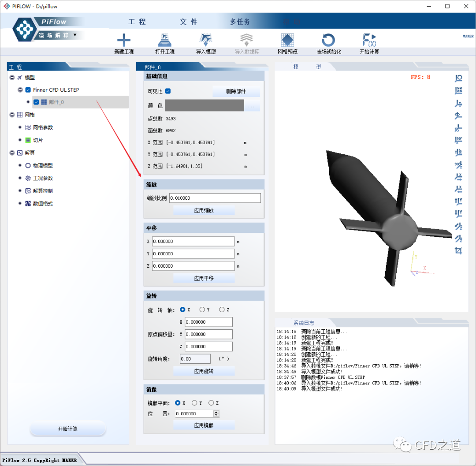The image size is (476, 466).
Task: Click the 导入模型 import model icon
Action: (x=206, y=41)
